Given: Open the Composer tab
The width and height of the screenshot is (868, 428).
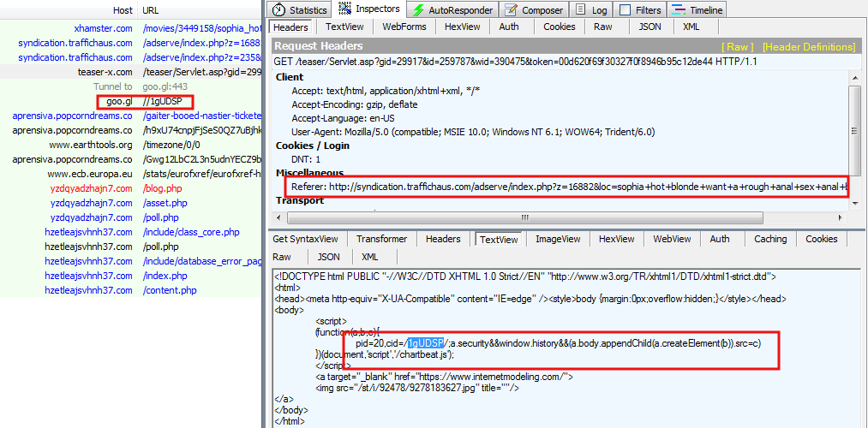Looking at the screenshot, I should click(x=534, y=10).
